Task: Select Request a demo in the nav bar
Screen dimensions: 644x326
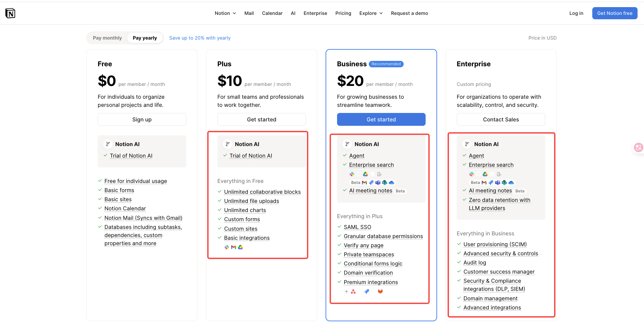Action: (x=409, y=13)
